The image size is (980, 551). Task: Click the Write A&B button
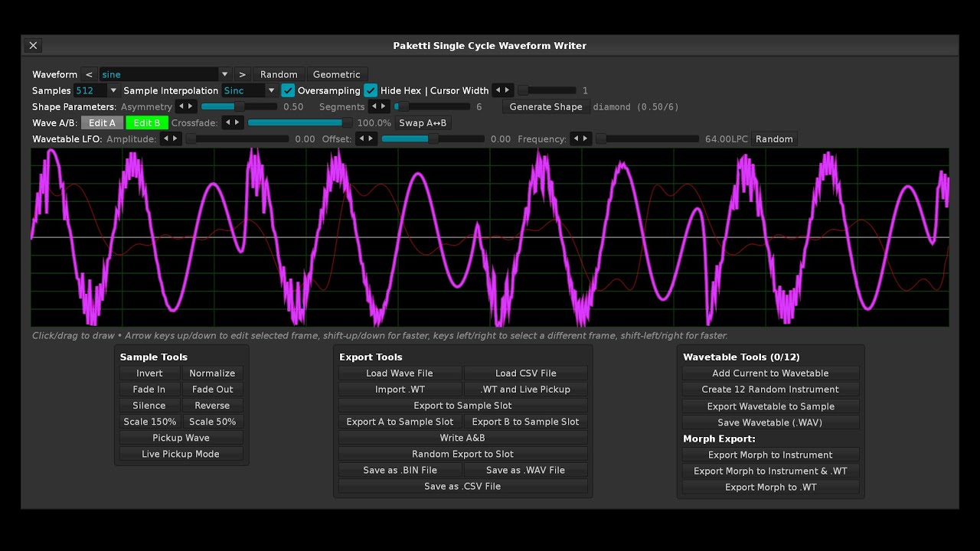pyautogui.click(x=462, y=437)
